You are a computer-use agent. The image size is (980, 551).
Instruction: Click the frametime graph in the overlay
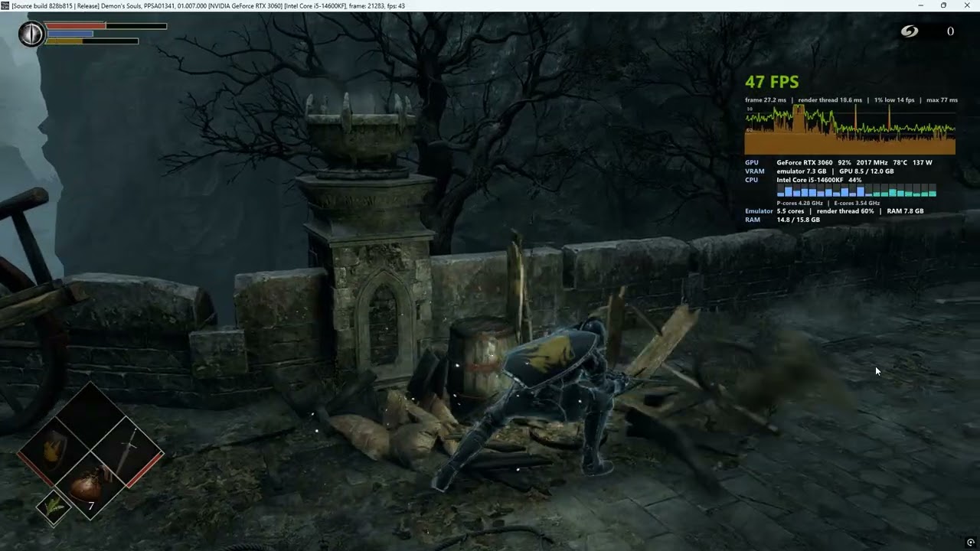(850, 130)
